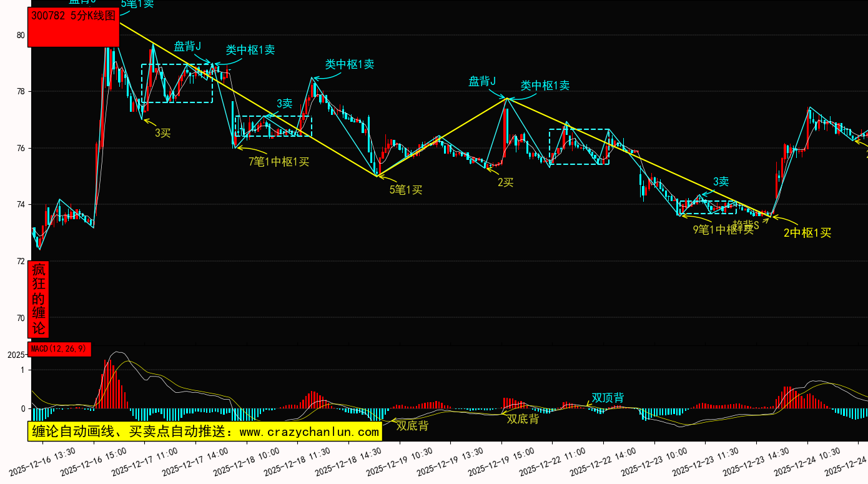
Task: Select the 类中枢1卖 label above 12-18 11:30 peak
Action: tap(349, 64)
